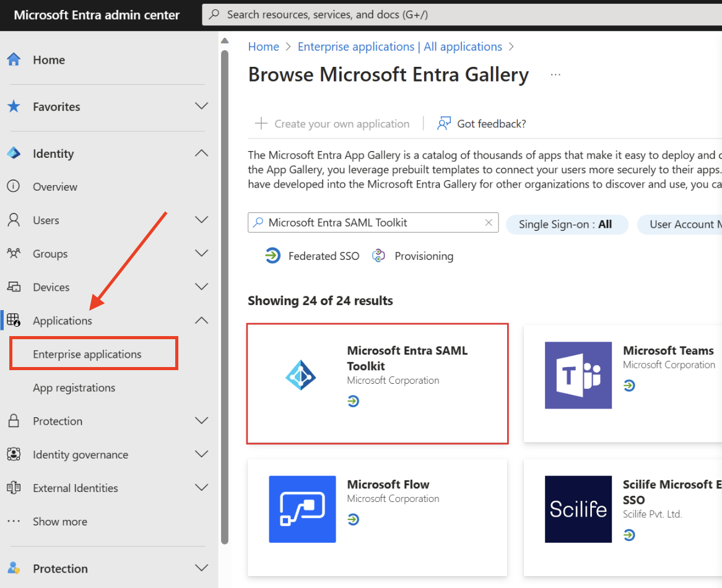
Task: Click the Favorites star icon
Action: 14,106
